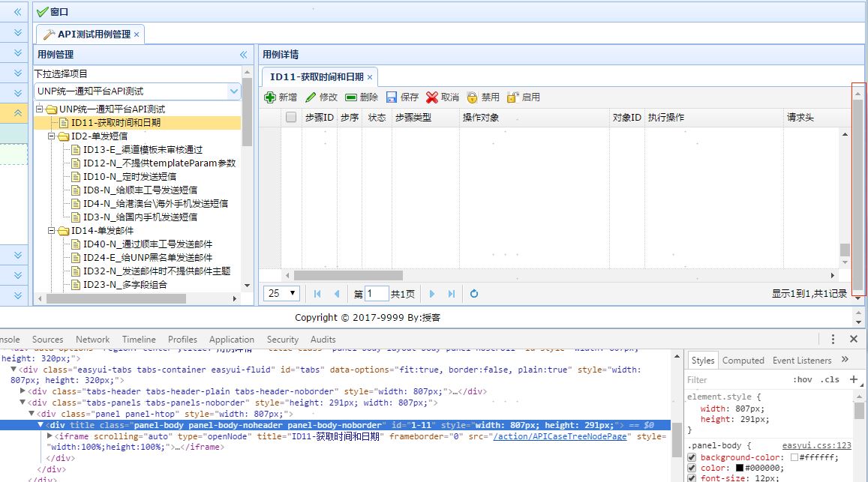The width and height of the screenshot is (868, 482).
Task: Click the 新增 add step button
Action: pyautogui.click(x=281, y=97)
